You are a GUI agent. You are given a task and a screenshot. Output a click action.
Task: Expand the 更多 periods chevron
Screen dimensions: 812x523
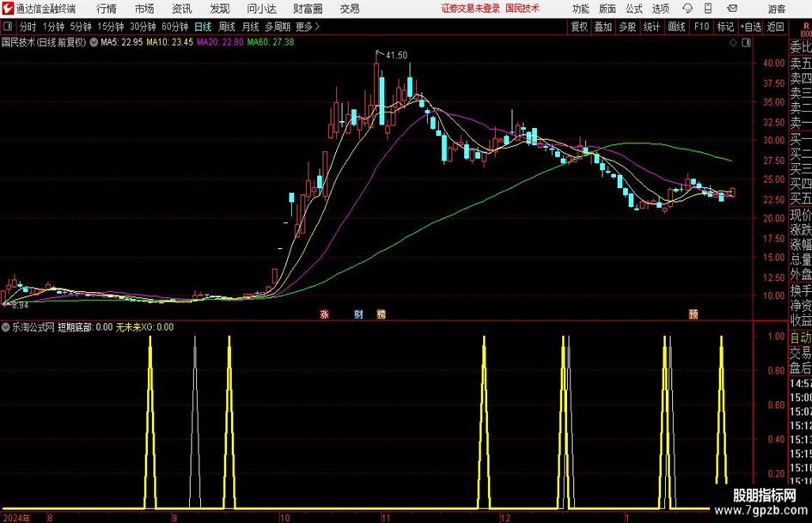(308, 27)
